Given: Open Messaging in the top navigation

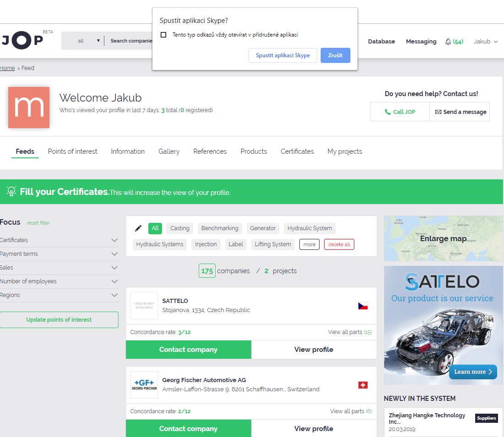Looking at the screenshot, I should (421, 42).
